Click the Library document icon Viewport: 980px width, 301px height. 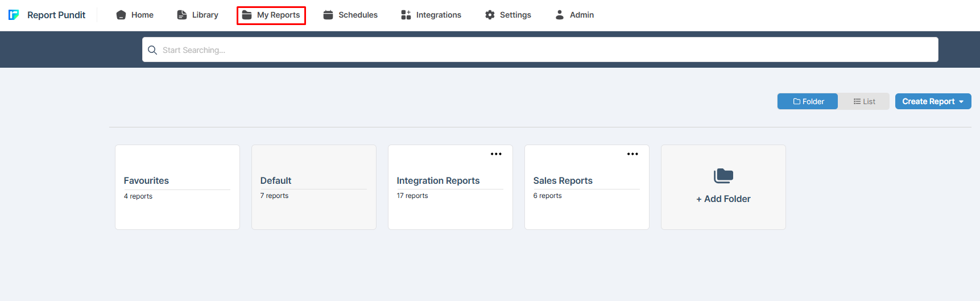(x=182, y=15)
